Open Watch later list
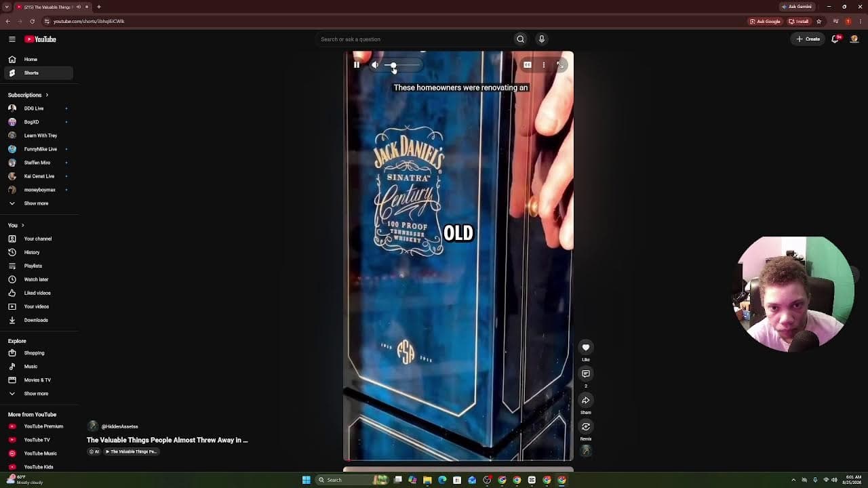868x488 pixels. pos(39,279)
